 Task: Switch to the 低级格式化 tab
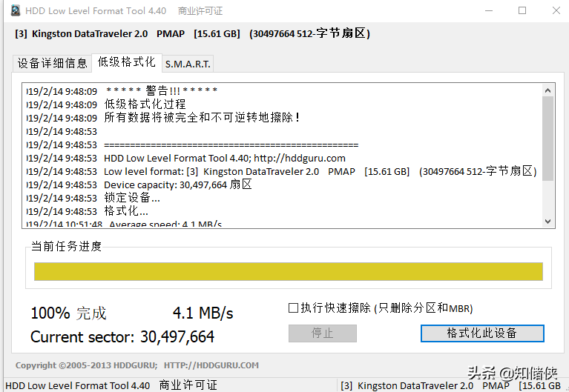(126, 62)
